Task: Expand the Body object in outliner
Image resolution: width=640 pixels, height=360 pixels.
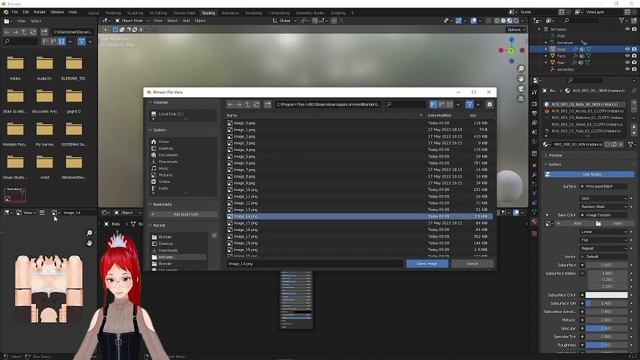Action: tap(546, 49)
